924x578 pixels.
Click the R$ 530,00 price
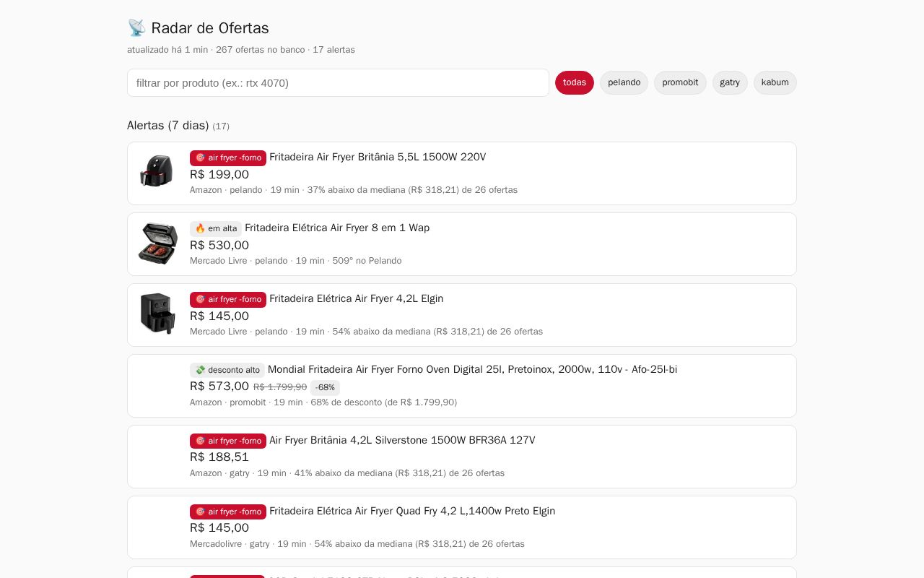219,245
